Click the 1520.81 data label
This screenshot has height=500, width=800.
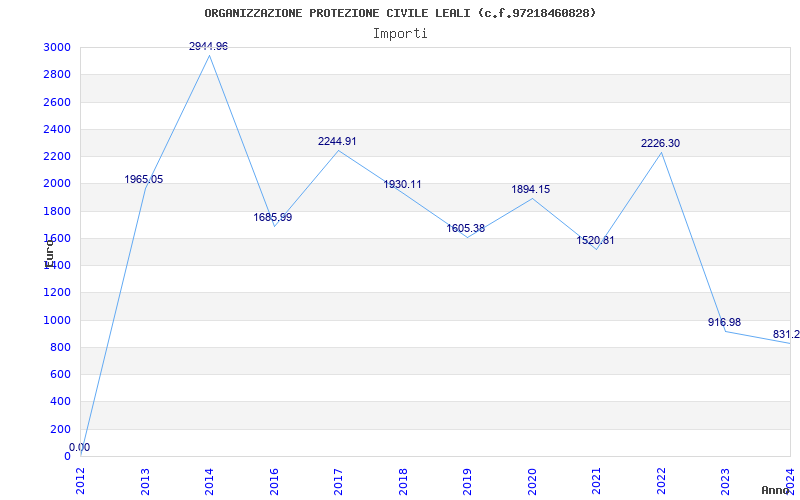pyautogui.click(x=595, y=240)
